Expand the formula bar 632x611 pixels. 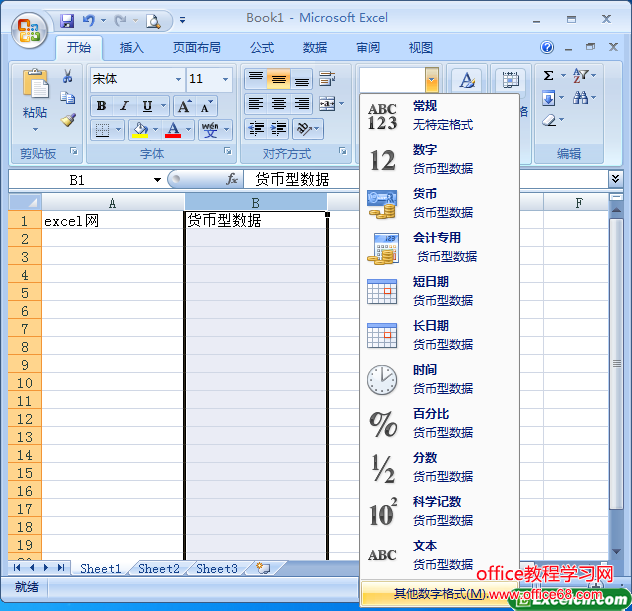coord(615,179)
